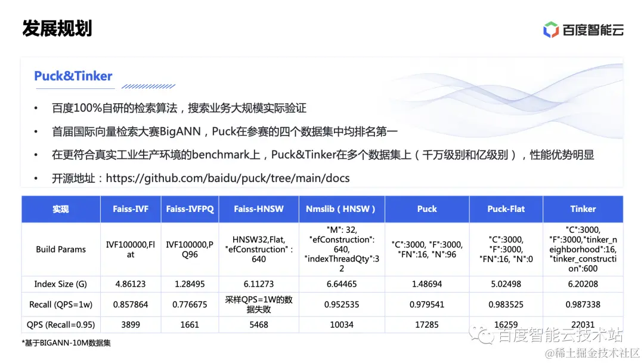Click the Puck column header
The width and height of the screenshot is (644, 363).
pos(427,209)
